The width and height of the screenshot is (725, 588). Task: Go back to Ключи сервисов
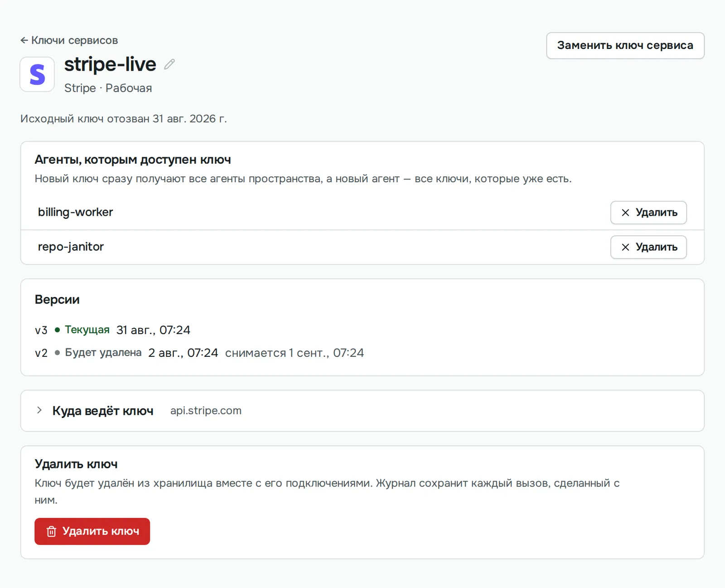pos(69,40)
